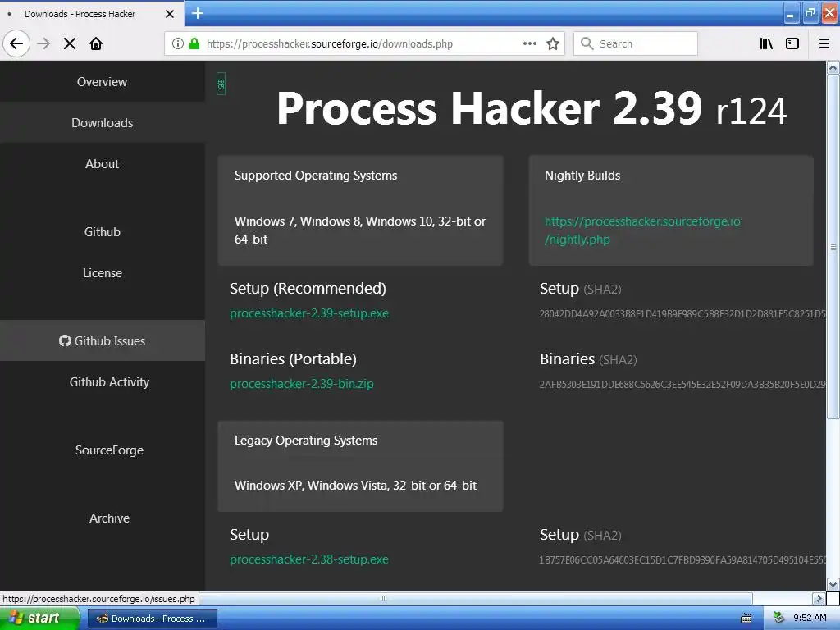Stop loading the page with X button
This screenshot has height=630, width=840.
70,44
